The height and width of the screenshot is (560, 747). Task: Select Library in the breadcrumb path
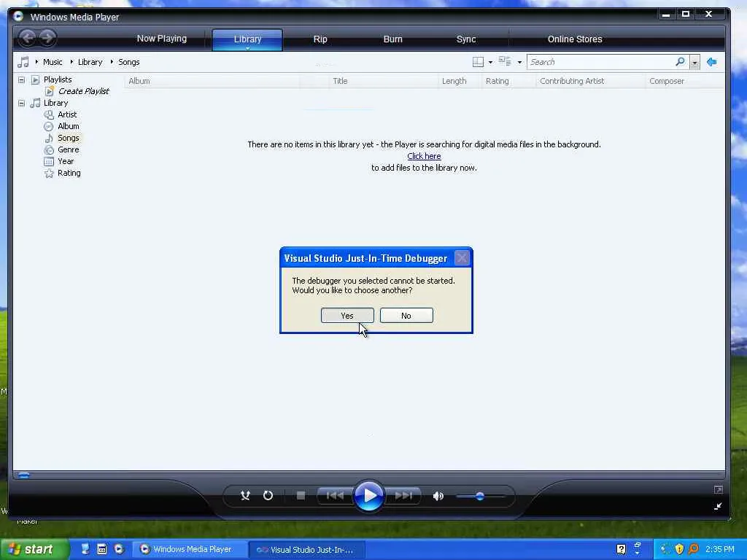(x=90, y=62)
